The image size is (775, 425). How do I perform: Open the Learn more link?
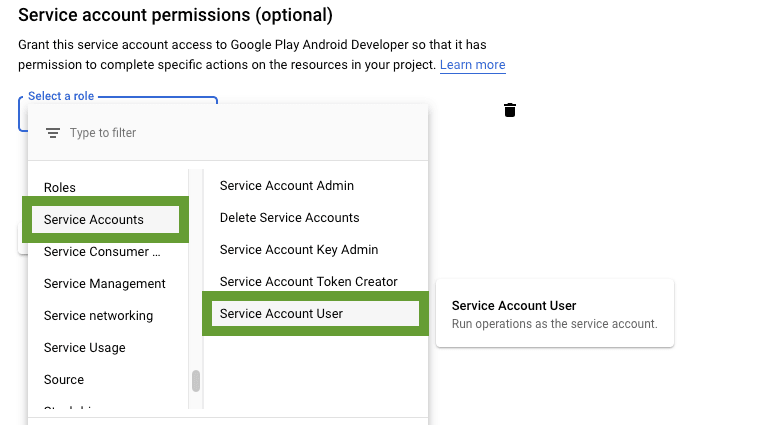(472, 65)
